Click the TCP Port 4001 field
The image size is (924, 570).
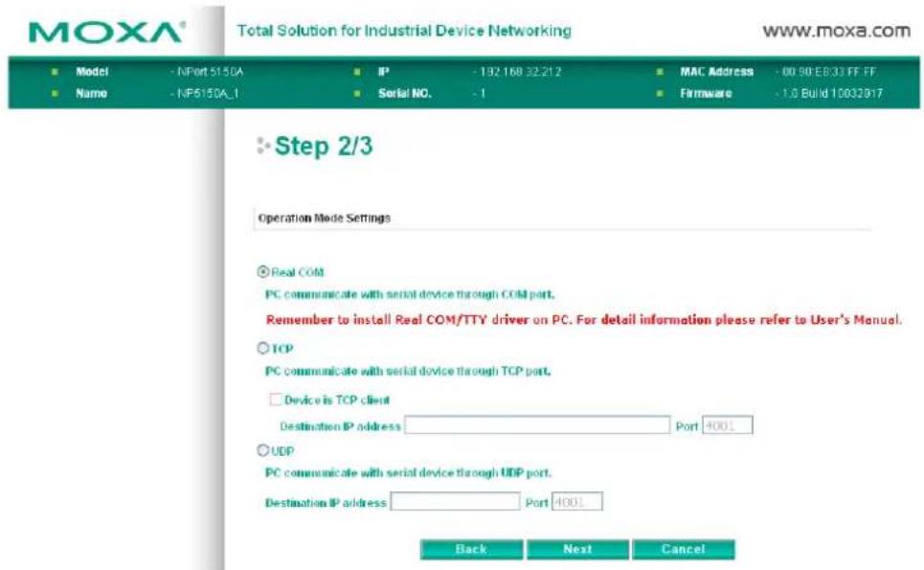(x=727, y=425)
